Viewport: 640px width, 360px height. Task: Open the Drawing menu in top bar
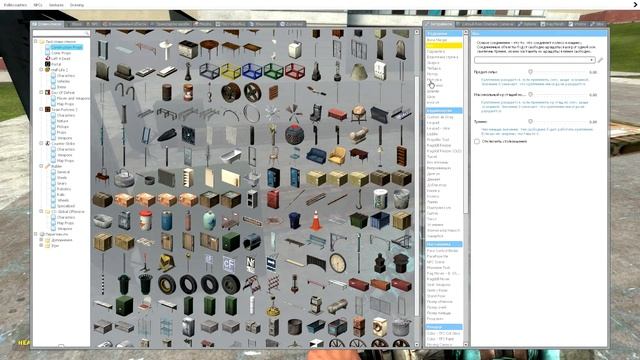pos(77,5)
